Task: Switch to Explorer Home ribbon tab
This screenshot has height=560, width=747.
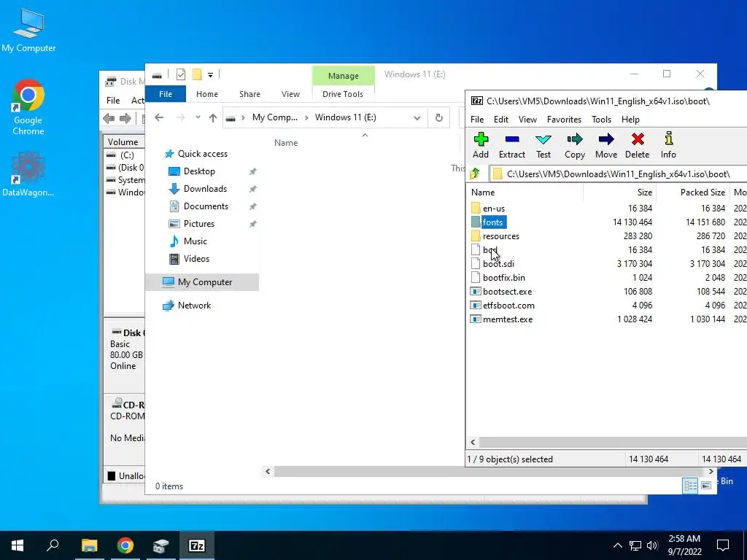Action: click(206, 94)
